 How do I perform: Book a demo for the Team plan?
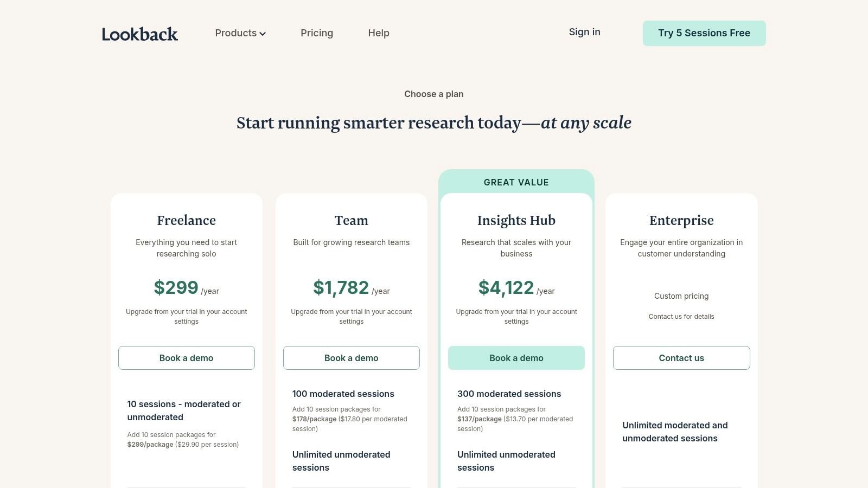tap(351, 358)
